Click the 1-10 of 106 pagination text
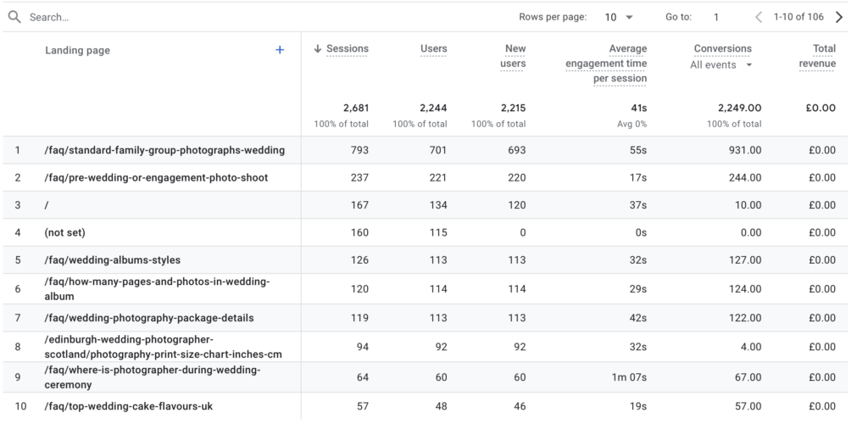The width and height of the screenshot is (868, 435). tap(798, 17)
